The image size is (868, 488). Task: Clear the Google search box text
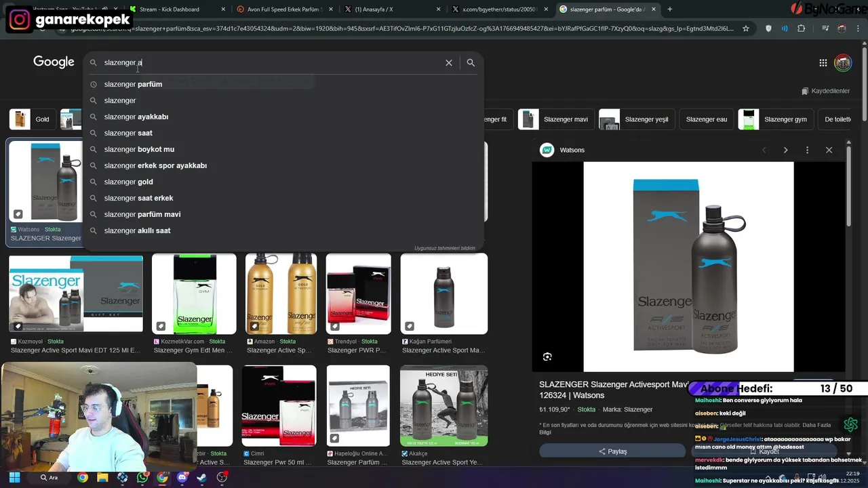[x=448, y=62]
